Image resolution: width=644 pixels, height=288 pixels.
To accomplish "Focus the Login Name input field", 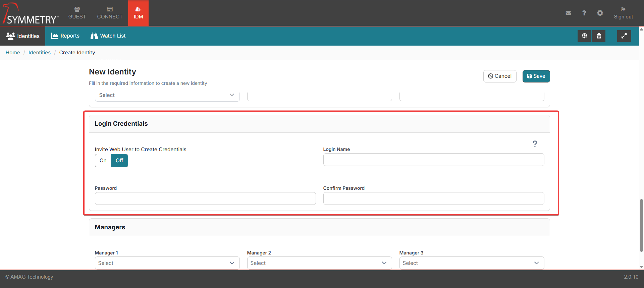I will pyautogui.click(x=433, y=160).
